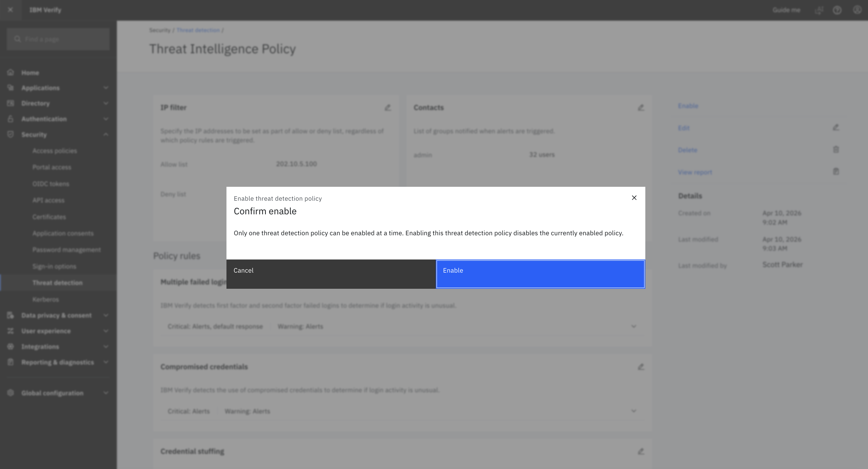
Task: Click the View report document icon
Action: [x=836, y=171]
